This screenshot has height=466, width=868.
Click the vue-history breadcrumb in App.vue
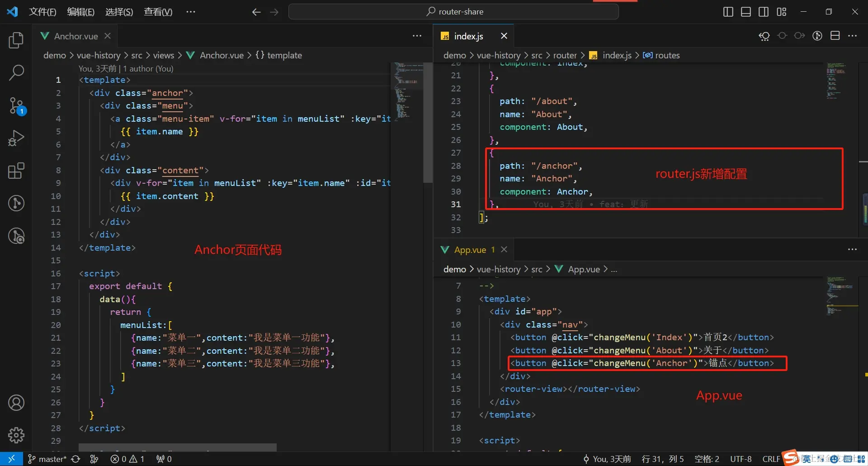(x=499, y=269)
